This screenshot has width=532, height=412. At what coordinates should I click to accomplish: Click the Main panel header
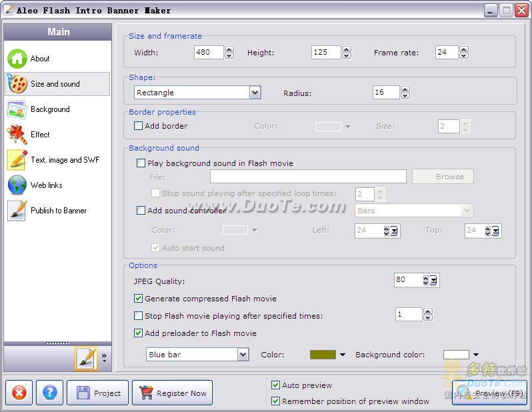pos(58,32)
